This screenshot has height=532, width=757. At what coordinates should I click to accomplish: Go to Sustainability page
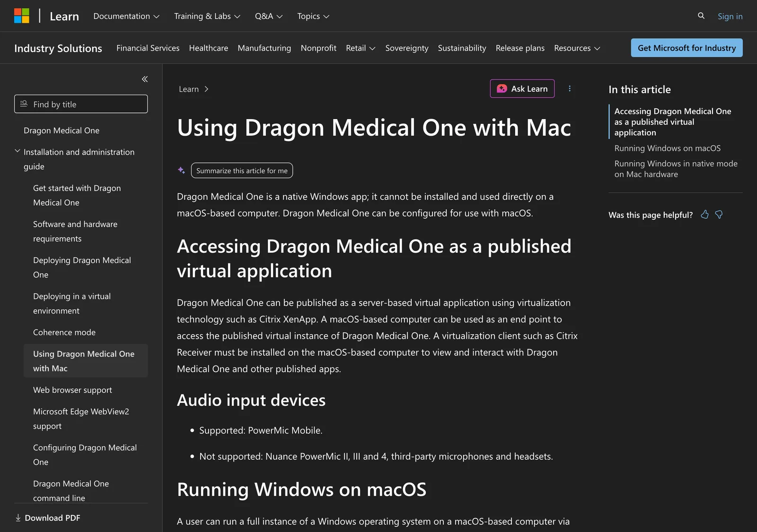(462, 48)
